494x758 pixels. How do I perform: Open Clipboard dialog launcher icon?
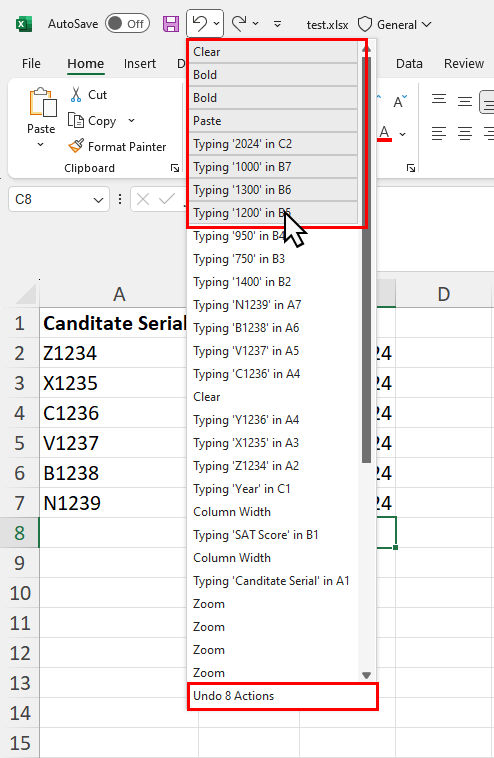175,168
